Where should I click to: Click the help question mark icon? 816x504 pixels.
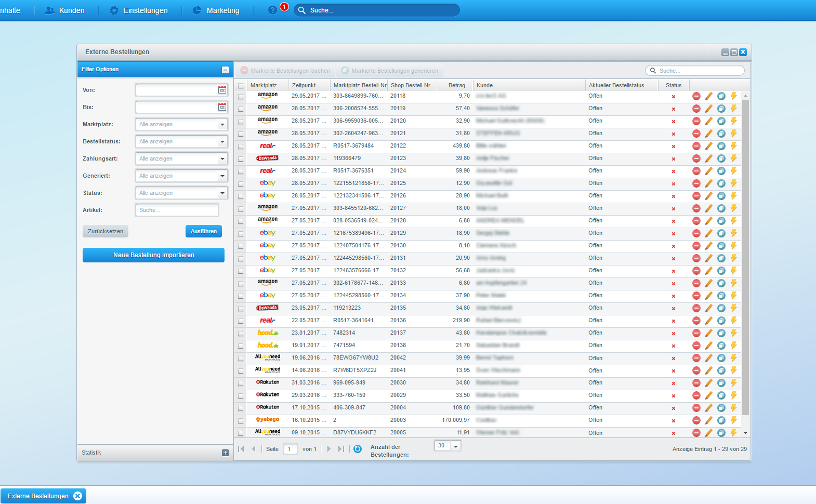pos(272,10)
